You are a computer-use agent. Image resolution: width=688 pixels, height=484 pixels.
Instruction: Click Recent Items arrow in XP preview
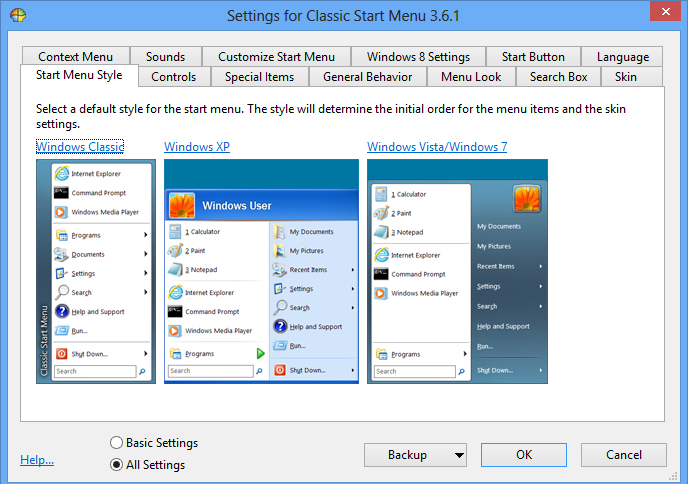(x=352, y=269)
